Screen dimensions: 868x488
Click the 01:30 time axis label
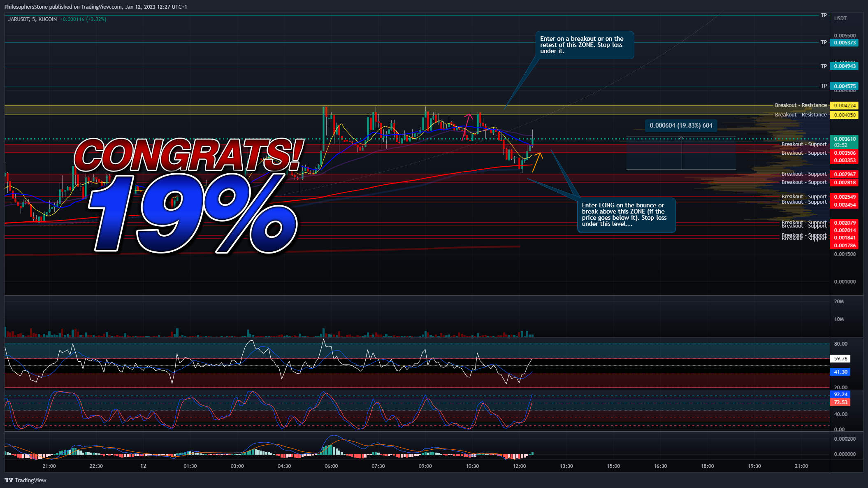click(190, 466)
